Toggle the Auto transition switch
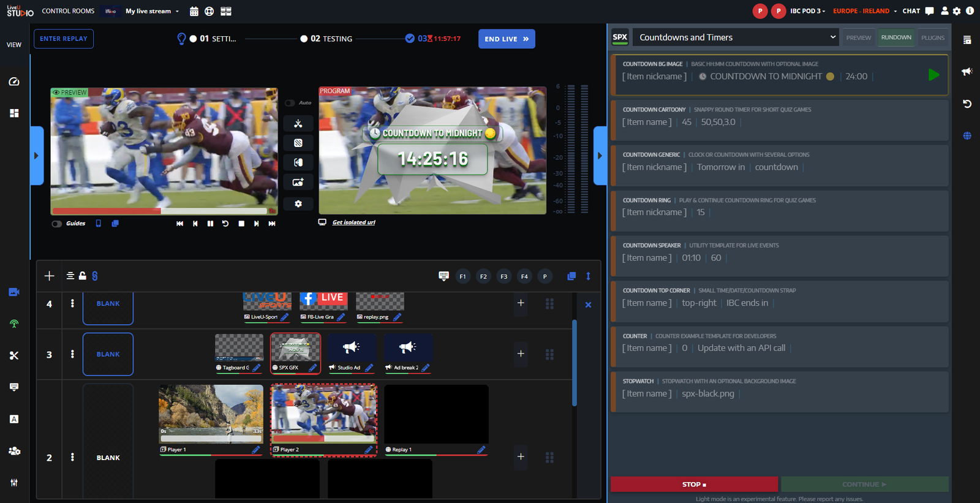The height and width of the screenshot is (503, 980). click(x=290, y=103)
